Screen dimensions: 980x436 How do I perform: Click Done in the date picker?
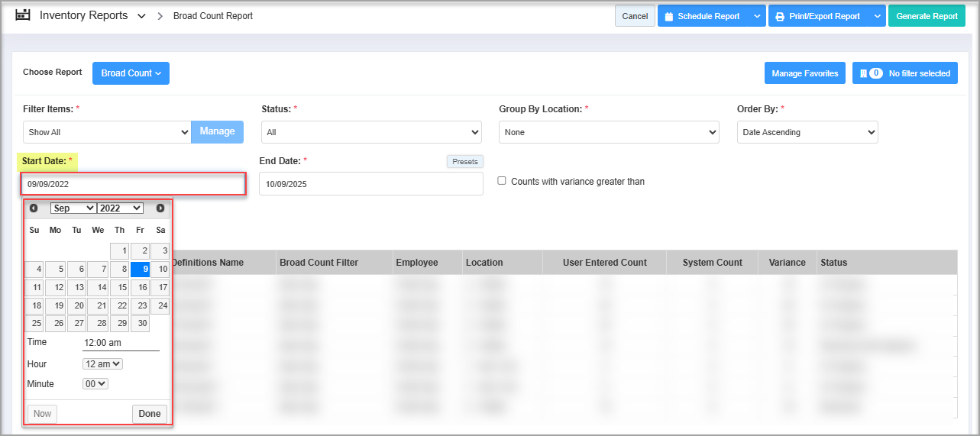pos(150,414)
